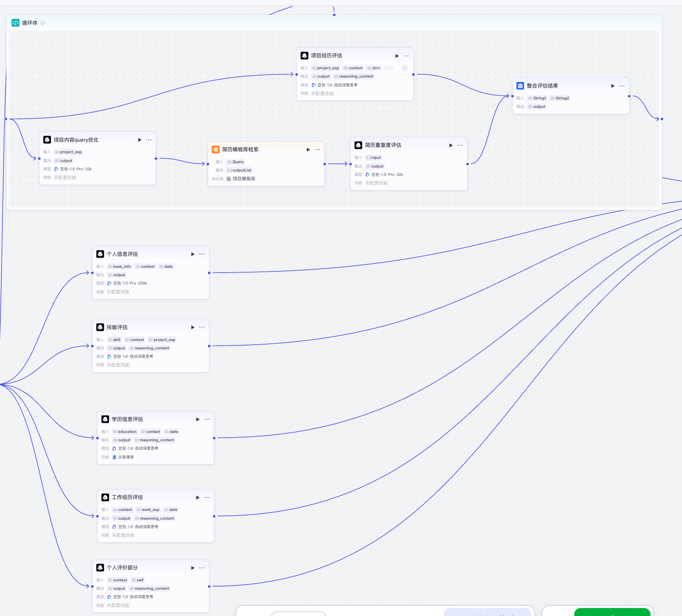Click the 豆包·1.5·Pro·256k model in 个人信息评估

pos(130,283)
